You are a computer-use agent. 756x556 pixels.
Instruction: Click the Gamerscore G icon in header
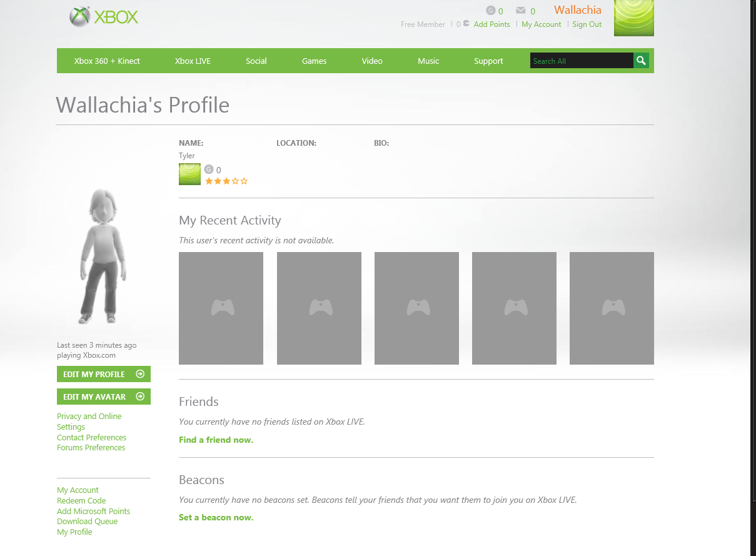point(491,11)
